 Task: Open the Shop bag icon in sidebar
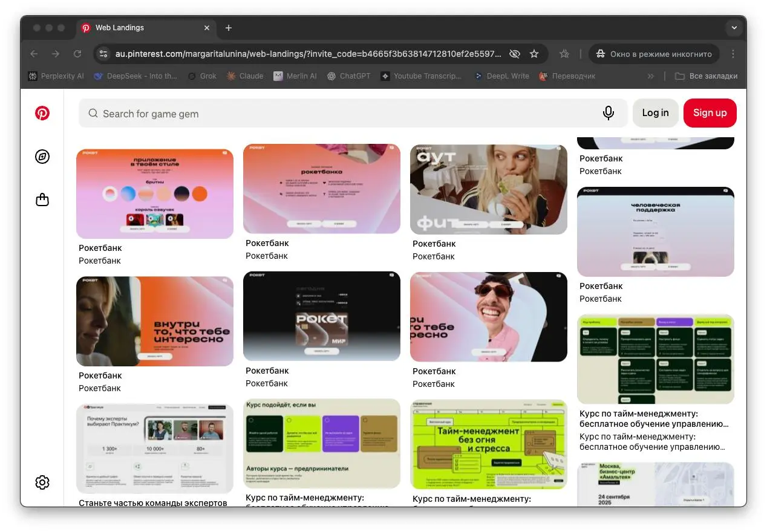pyautogui.click(x=42, y=199)
